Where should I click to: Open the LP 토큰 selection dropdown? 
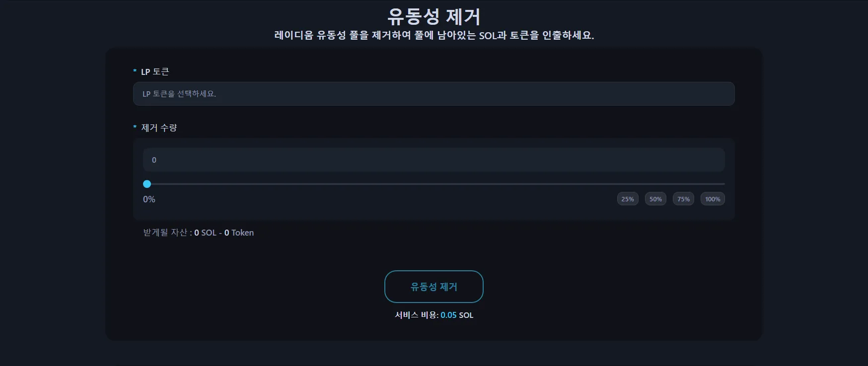[x=434, y=94]
